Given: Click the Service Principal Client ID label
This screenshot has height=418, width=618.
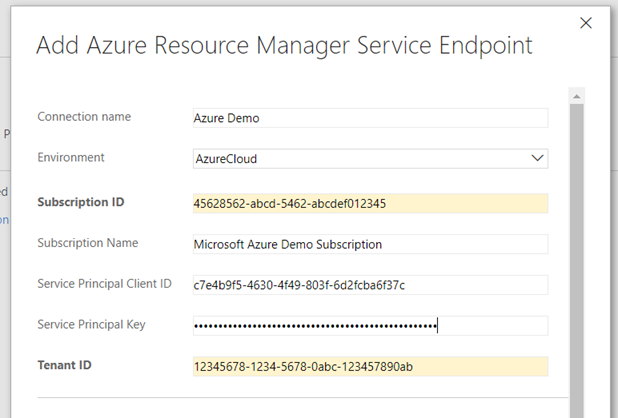Looking at the screenshot, I should [105, 284].
